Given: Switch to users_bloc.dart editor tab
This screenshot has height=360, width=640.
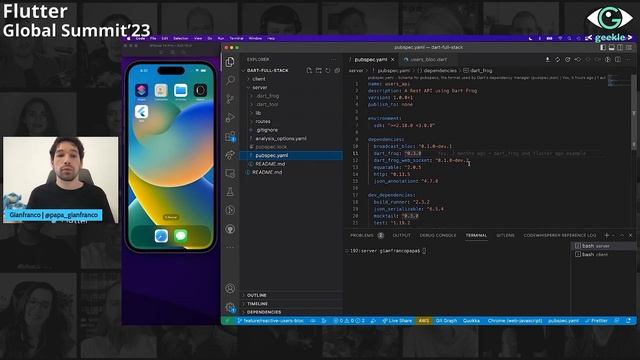Looking at the screenshot, I should pos(428,60).
